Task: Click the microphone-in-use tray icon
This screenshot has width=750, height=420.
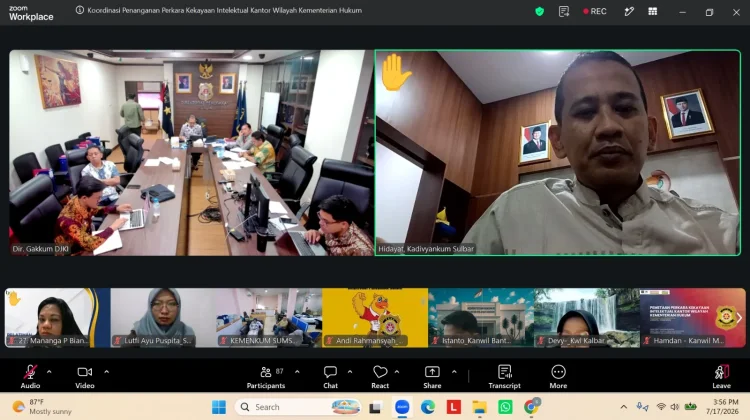Action: point(642,407)
